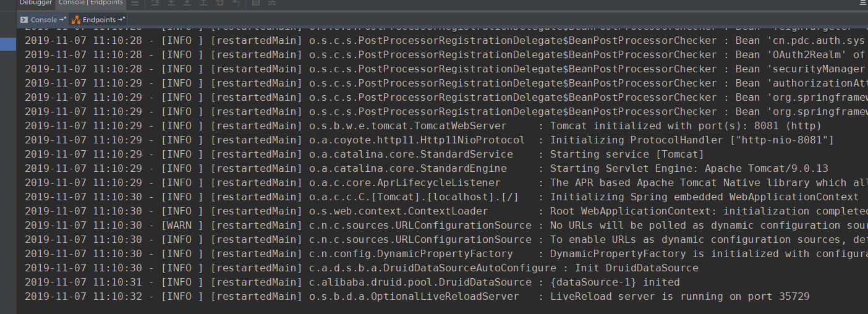
Task: Click the layout settings icon at top right
Action: (862, 3)
